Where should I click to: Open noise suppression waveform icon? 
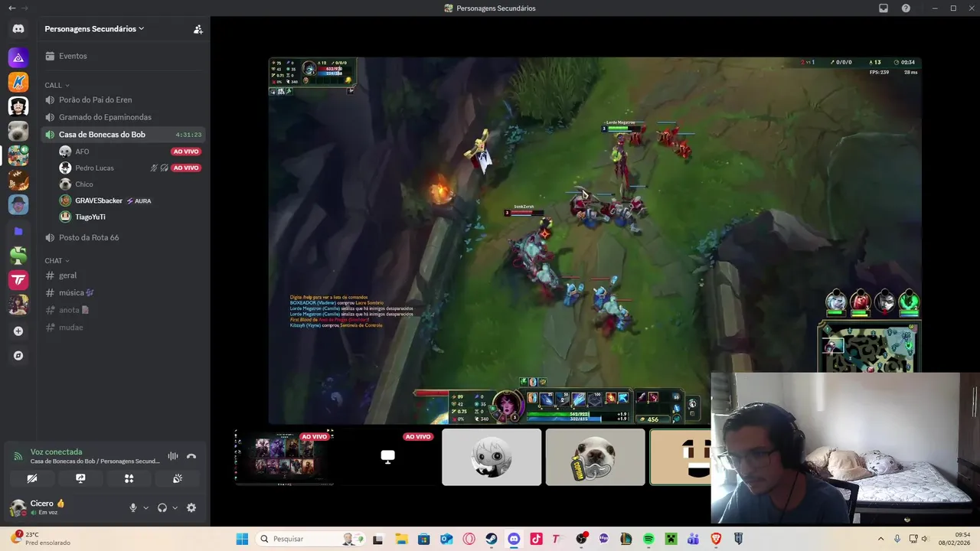click(173, 456)
